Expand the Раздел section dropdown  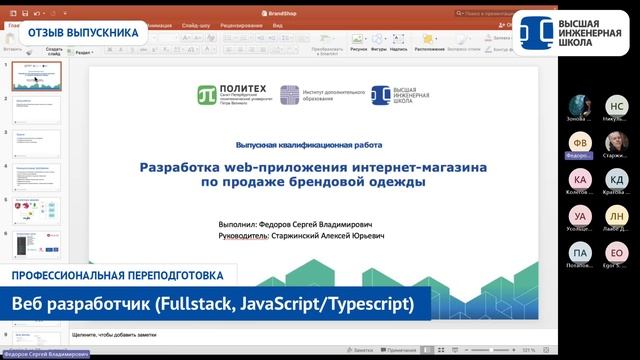(81, 52)
